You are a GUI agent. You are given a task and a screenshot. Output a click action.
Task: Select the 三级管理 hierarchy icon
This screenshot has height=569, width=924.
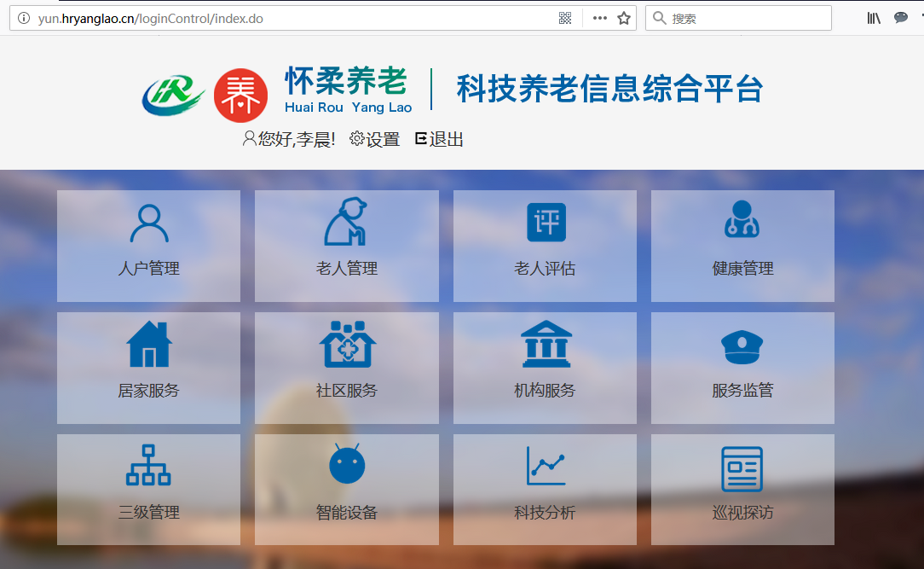pos(148,466)
